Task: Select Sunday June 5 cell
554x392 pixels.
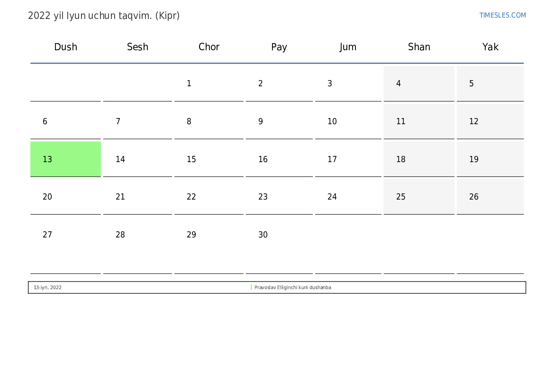Action: pos(490,84)
